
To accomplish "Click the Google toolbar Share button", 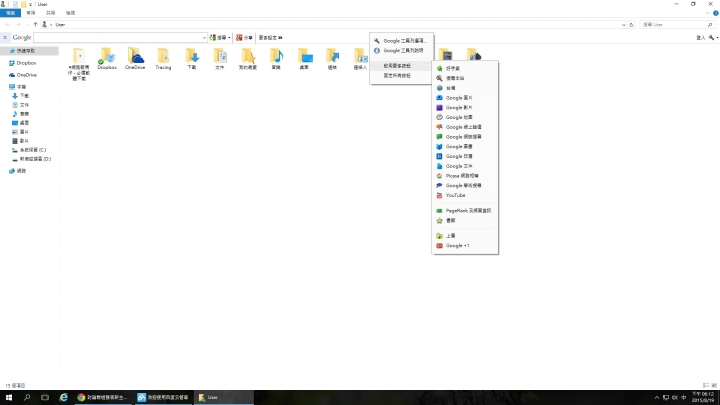I will [244, 38].
